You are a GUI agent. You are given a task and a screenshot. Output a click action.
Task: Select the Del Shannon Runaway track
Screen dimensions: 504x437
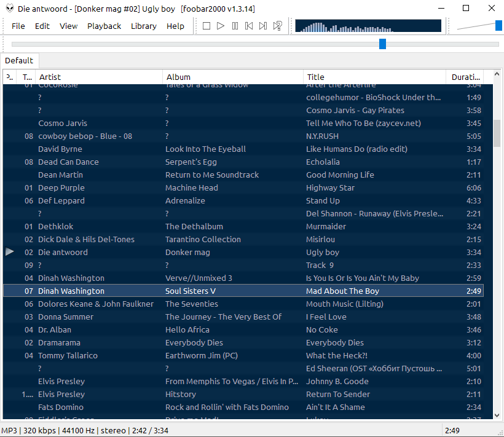[x=243, y=213]
